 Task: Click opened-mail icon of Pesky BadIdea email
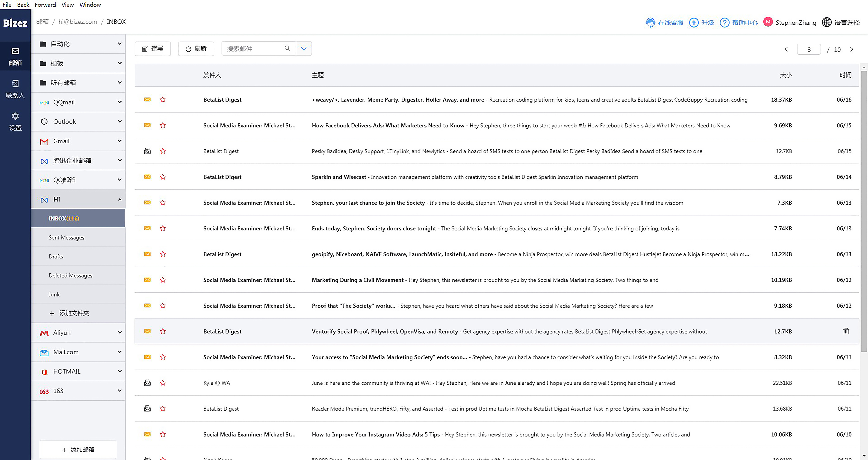(x=147, y=151)
